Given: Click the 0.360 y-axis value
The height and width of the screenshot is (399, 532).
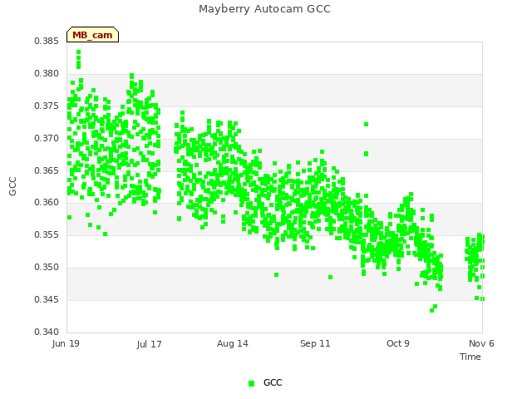Looking at the screenshot, I should pos(47,203).
